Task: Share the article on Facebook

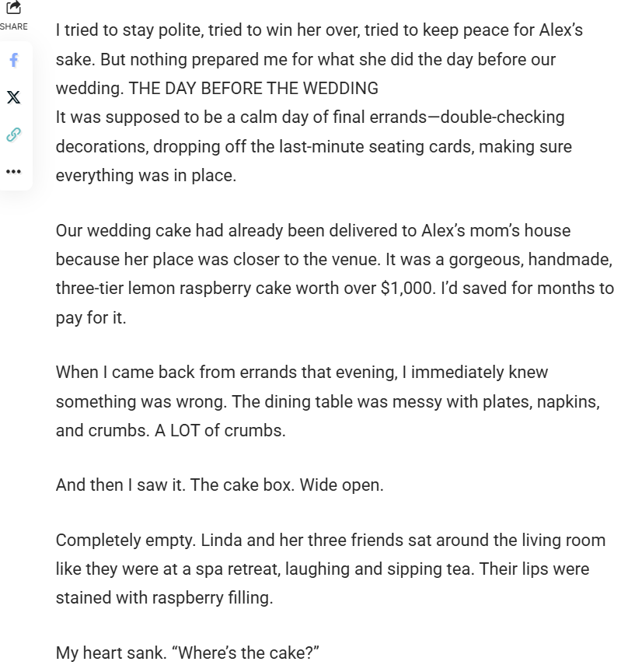Action: tap(13, 61)
